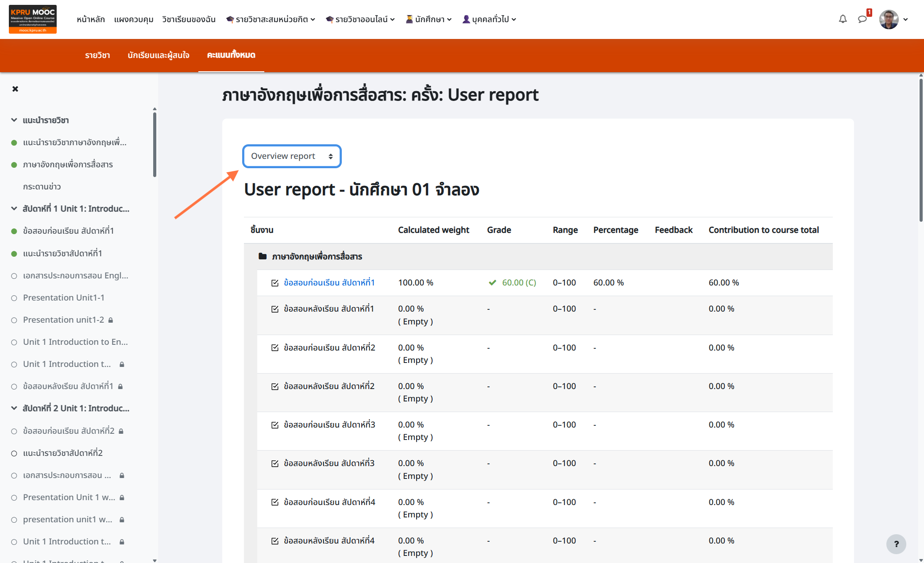Click the graduation cap icon of รายวิชาสะสมหน่วยกิต
The image size is (924, 563).
pos(230,19)
